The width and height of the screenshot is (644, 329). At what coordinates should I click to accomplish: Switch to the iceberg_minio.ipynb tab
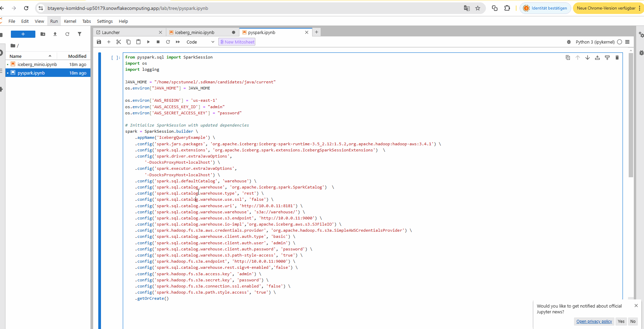click(194, 32)
